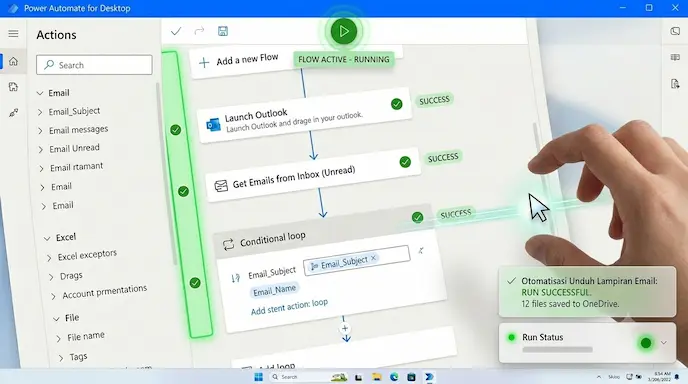Open the right sidebar document icon
The image size is (688, 384).
coord(675,83)
